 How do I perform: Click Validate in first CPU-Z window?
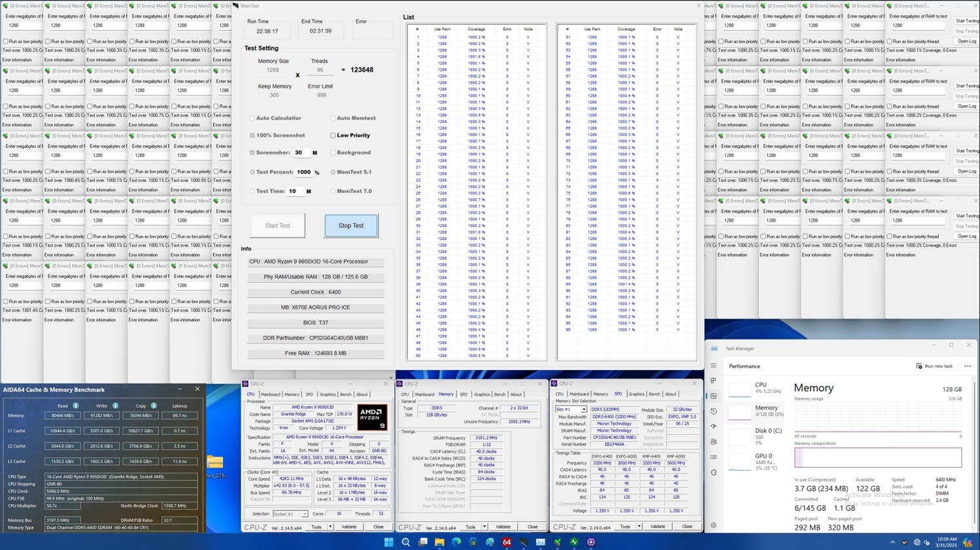(x=349, y=526)
